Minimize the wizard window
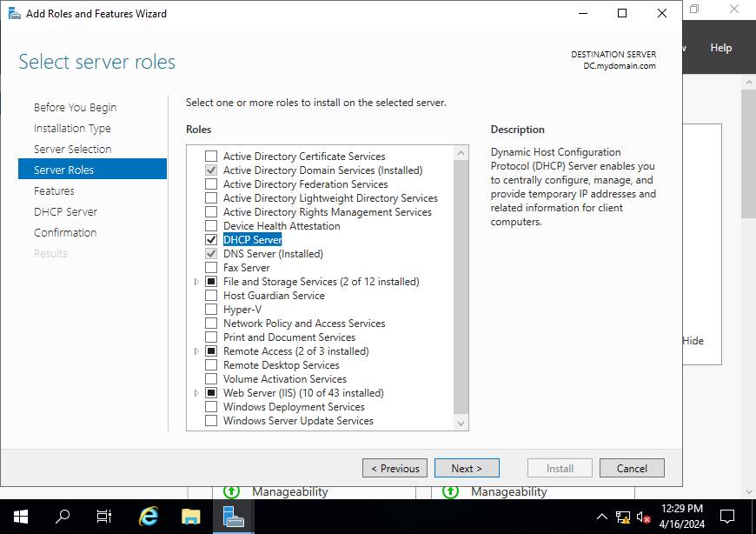This screenshot has width=756, height=534. [x=583, y=14]
